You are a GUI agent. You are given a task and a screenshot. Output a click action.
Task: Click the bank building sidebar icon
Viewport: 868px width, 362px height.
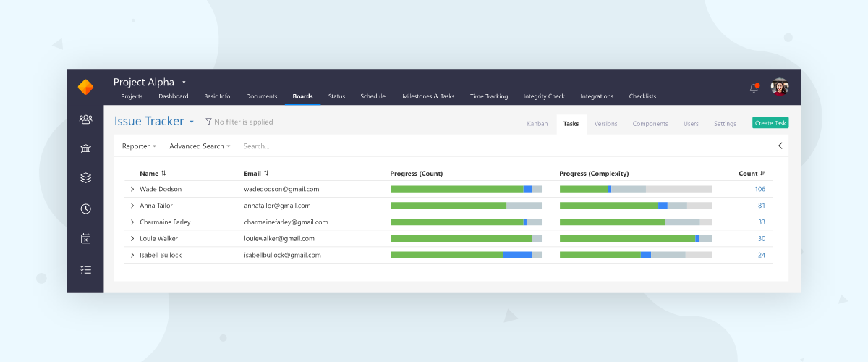coord(85,149)
